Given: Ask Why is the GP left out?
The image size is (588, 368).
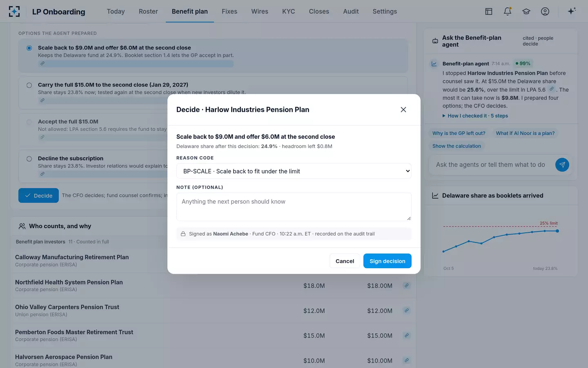Looking at the screenshot, I should point(459,133).
